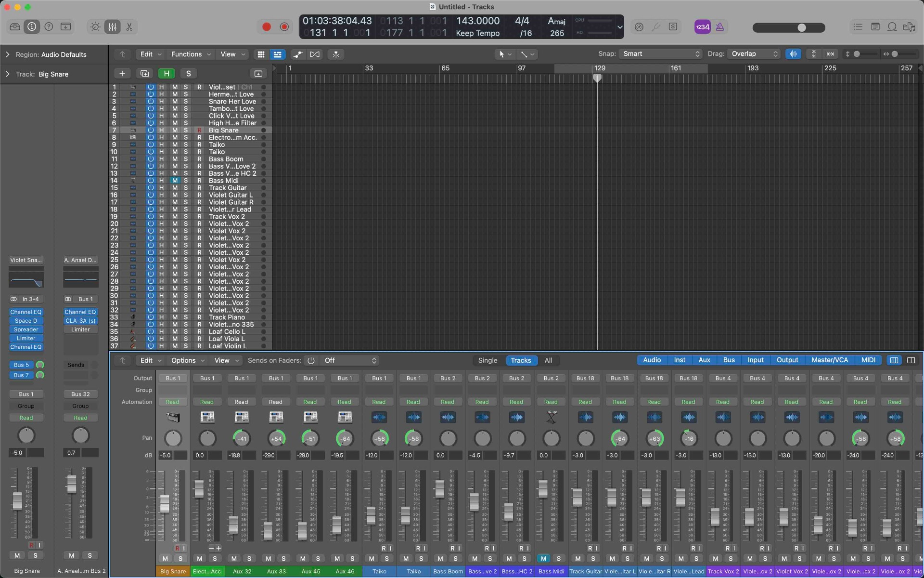Open the Drag Overlap dropdown

pyautogui.click(x=754, y=54)
